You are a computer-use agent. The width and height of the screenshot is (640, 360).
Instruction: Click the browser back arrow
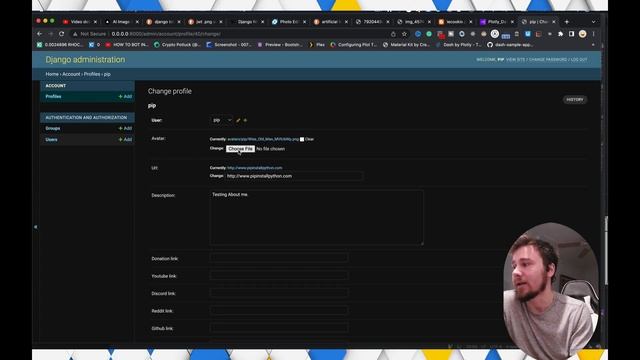coord(40,34)
